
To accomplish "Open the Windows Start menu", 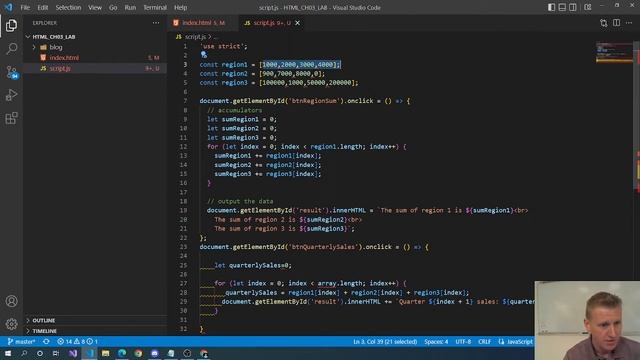I will click(x=8, y=353).
